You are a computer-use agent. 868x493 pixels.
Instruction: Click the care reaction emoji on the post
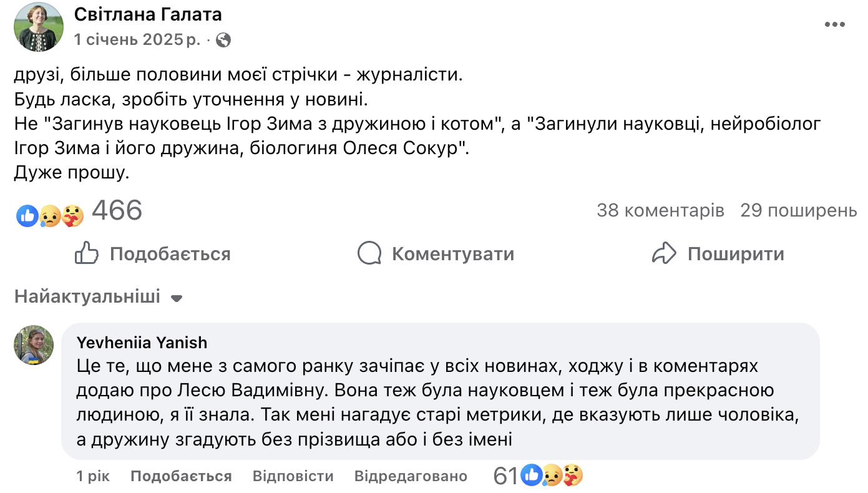point(72,216)
